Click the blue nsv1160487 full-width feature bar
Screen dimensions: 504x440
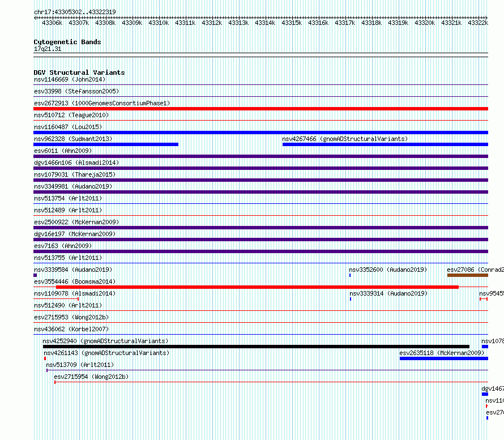(260, 133)
